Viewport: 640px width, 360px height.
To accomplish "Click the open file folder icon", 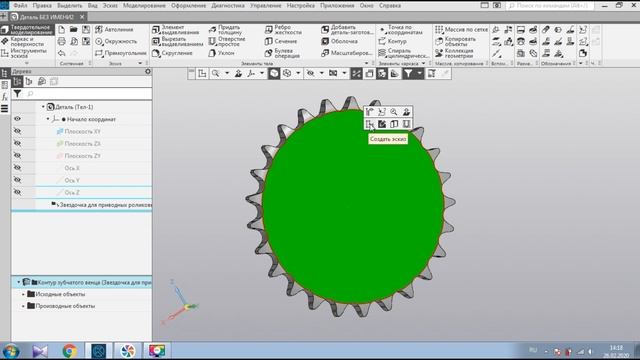I will pyautogui.click(x=73, y=29).
